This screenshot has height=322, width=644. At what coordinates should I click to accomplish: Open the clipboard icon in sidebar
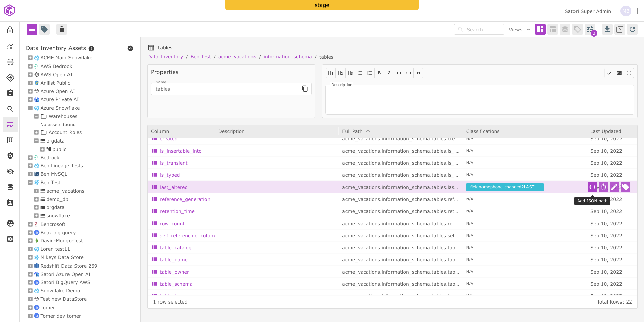10,93
